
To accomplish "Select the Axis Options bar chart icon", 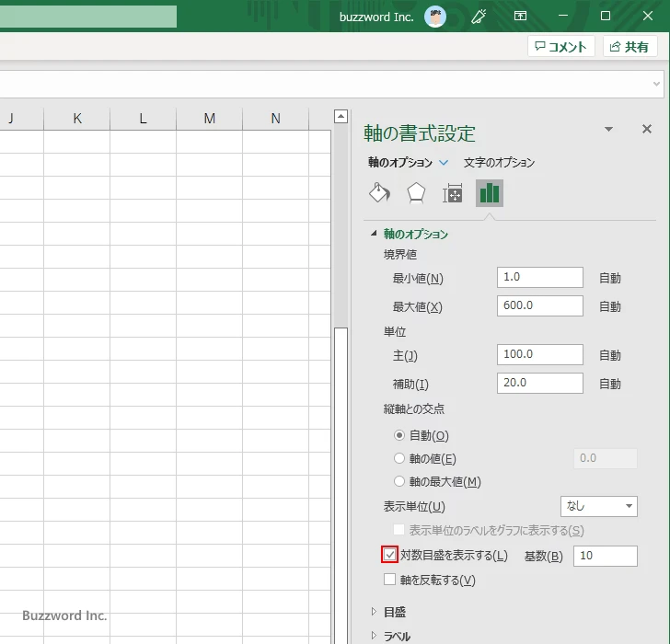I will (x=490, y=192).
